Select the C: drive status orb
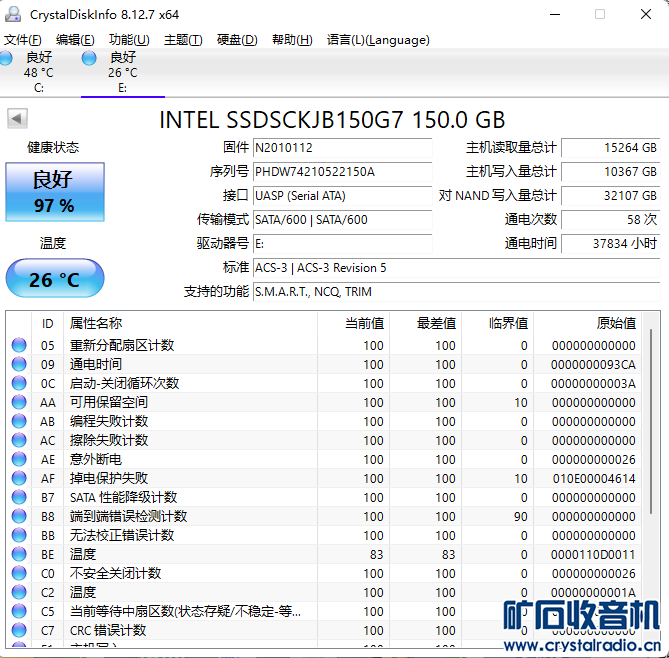The height and width of the screenshot is (658, 669). point(11,58)
